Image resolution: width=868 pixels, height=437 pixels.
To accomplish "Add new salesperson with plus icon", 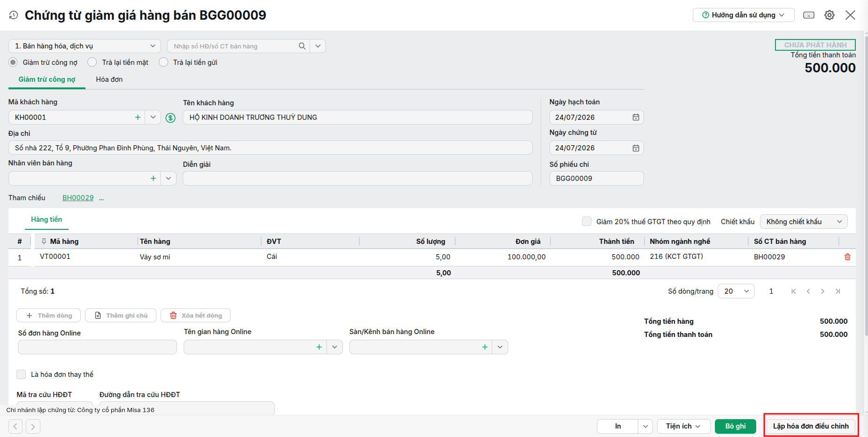I will [153, 179].
